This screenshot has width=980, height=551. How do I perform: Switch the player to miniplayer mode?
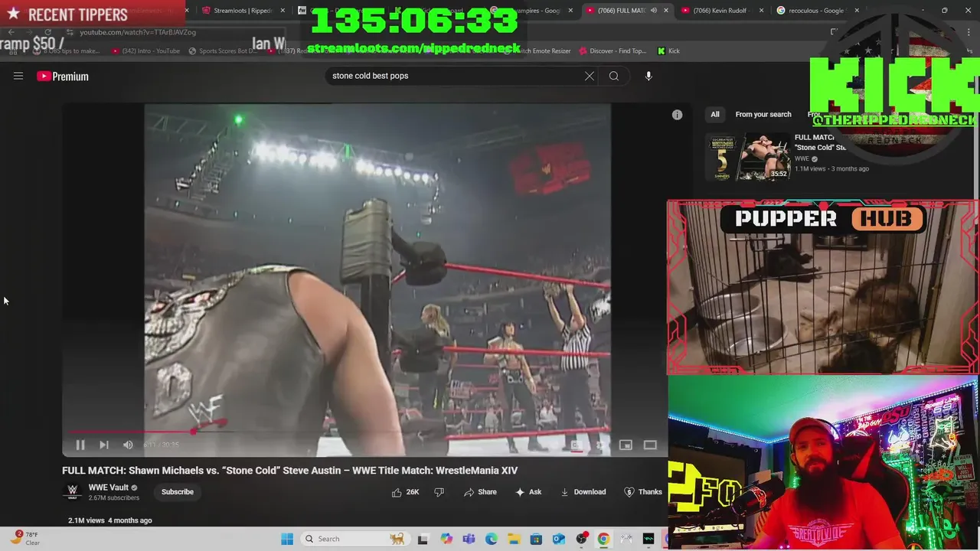point(626,445)
